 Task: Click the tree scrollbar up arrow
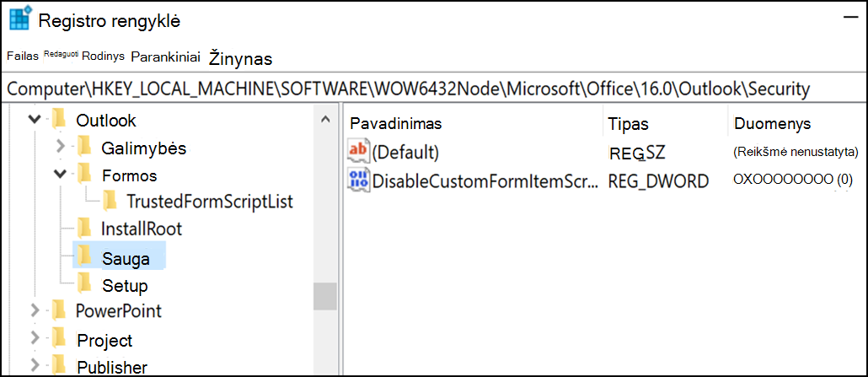[x=325, y=119]
